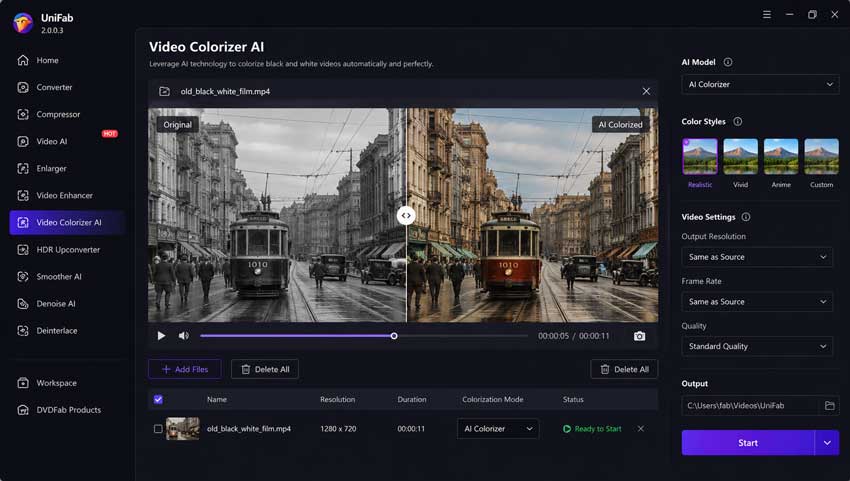Click the old_black_white_film.mp4 name in table
The height and width of the screenshot is (481, 850).
(249, 429)
